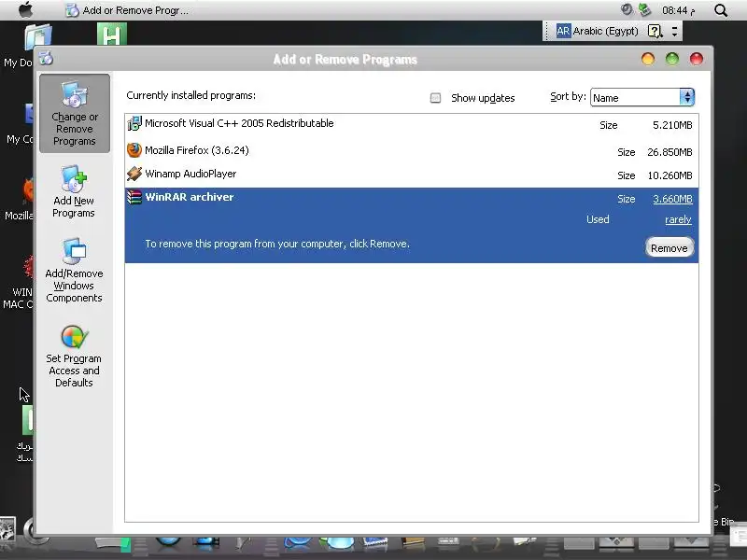Open the Apple logo menu
747x560 pixels.
pos(26,9)
